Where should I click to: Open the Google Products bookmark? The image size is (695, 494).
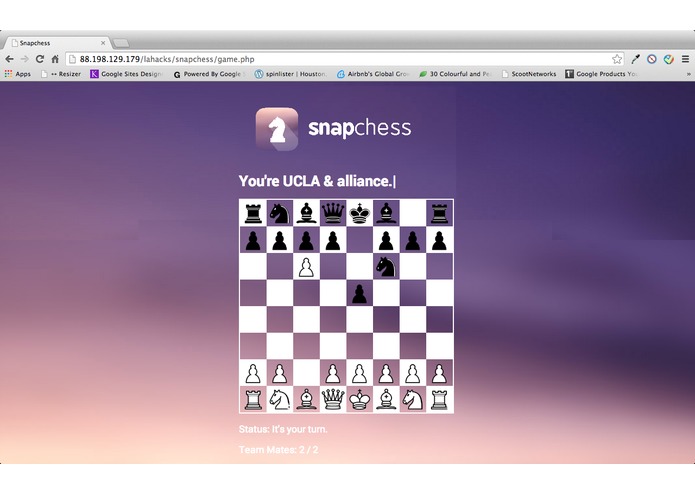(601, 74)
